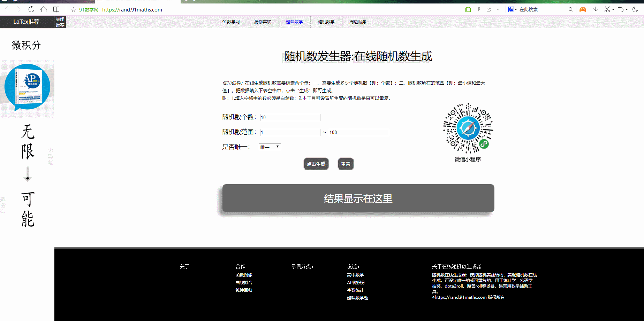This screenshot has width=644, height=321.
Task: Click the 随机数个数 input field
Action: click(290, 117)
